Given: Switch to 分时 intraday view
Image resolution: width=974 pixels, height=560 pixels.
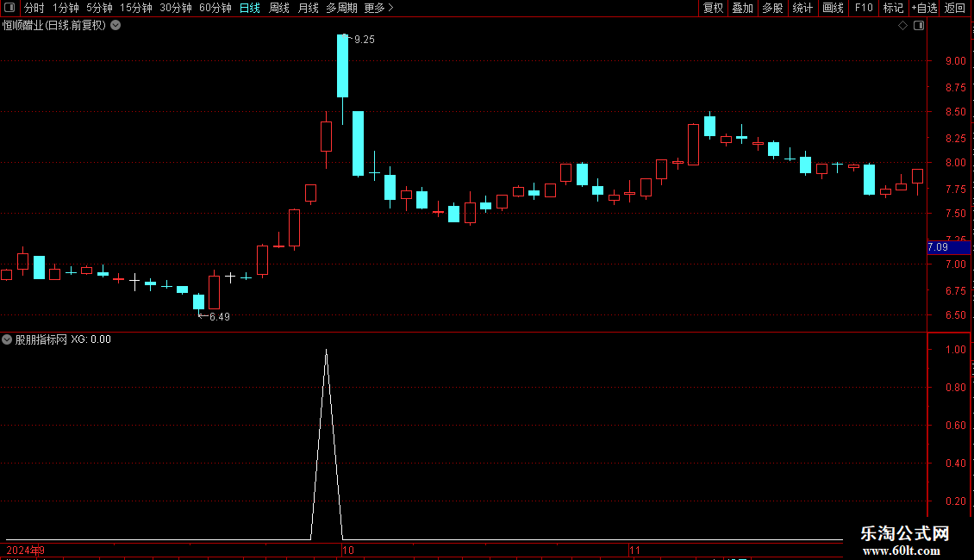Looking at the screenshot, I should [34, 8].
